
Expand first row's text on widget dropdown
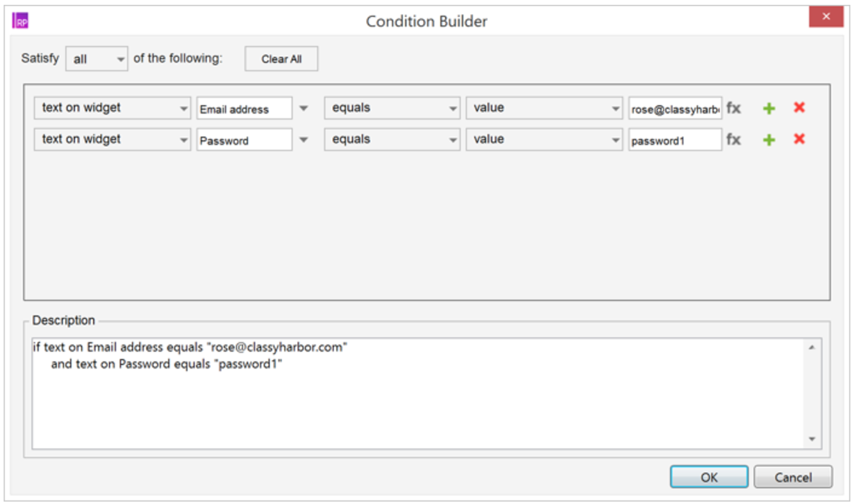point(112,108)
